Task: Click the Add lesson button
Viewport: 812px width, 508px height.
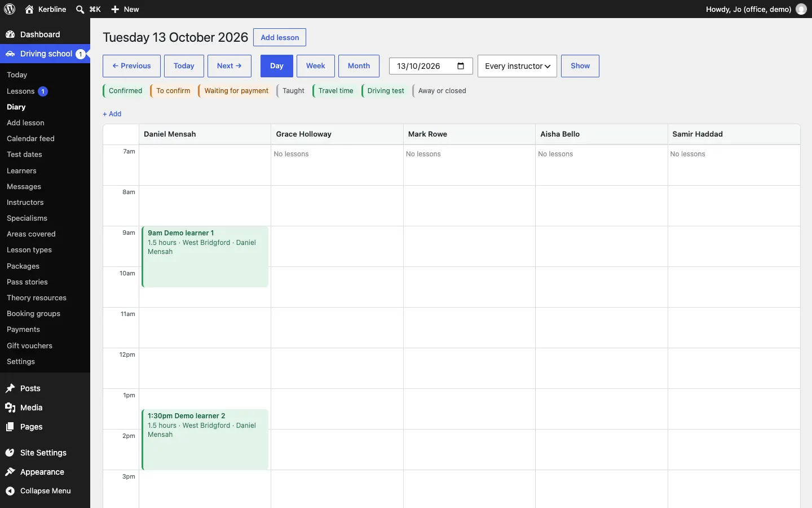Action: 280,37
